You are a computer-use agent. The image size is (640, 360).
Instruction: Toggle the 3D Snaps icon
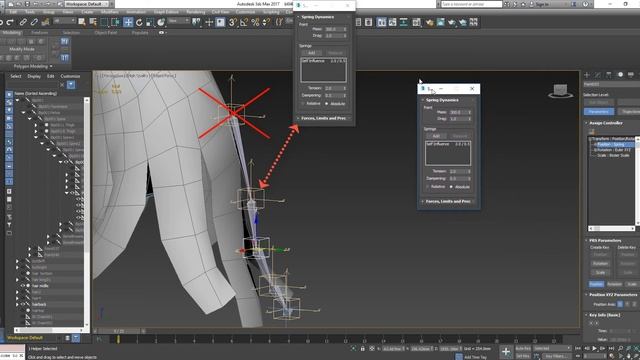232,22
